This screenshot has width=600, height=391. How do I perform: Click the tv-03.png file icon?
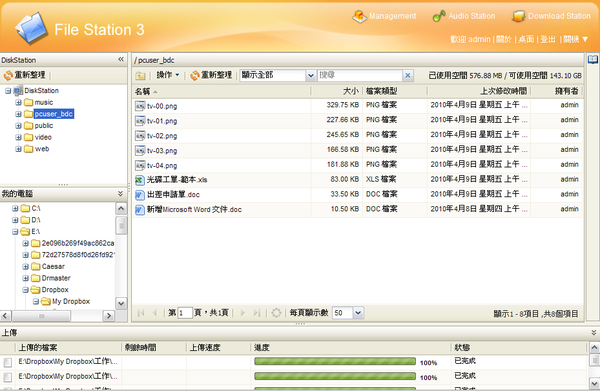tap(140, 151)
